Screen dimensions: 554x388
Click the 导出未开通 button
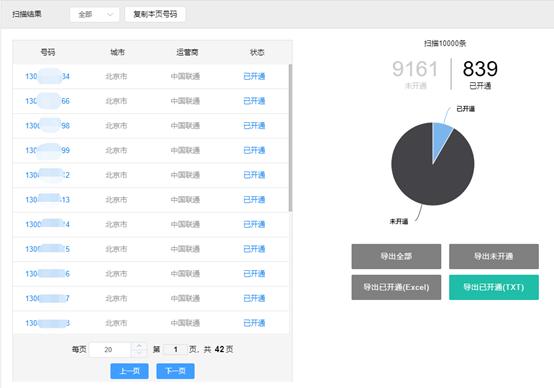coord(494,256)
